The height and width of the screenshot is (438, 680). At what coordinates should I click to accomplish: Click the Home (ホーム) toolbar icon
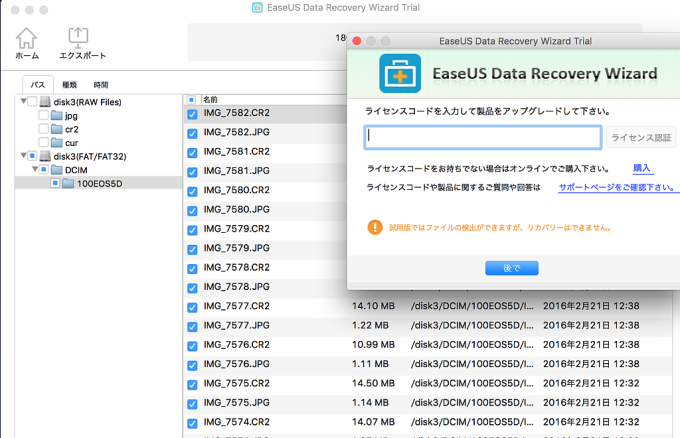(27, 42)
